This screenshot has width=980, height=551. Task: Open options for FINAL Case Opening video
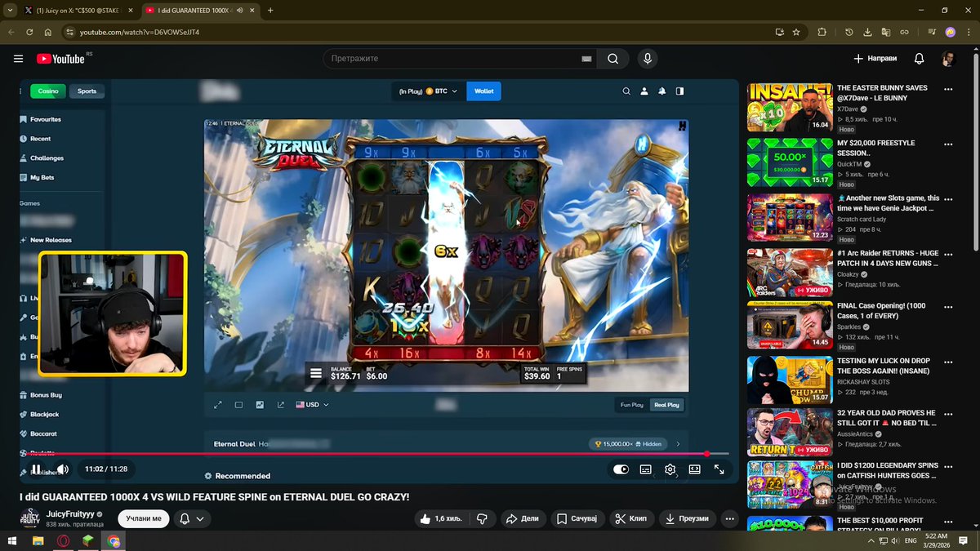pos(948,306)
